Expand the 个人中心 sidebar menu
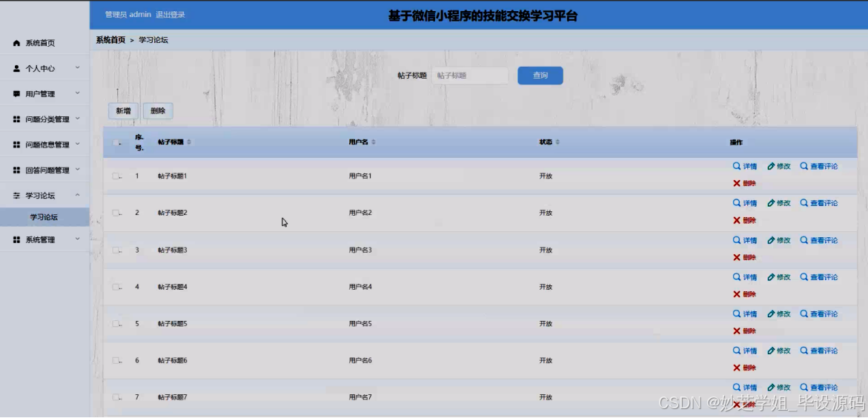Viewport: 868px width, 418px height. [44, 69]
